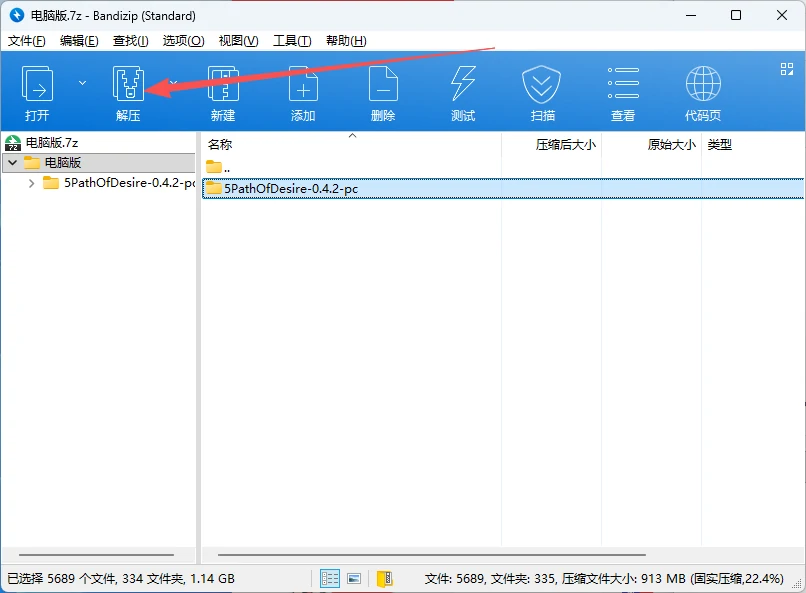Image resolution: width=806 pixels, height=593 pixels.
Task: Click the Open (打开) toolbar icon
Action: coord(37,84)
